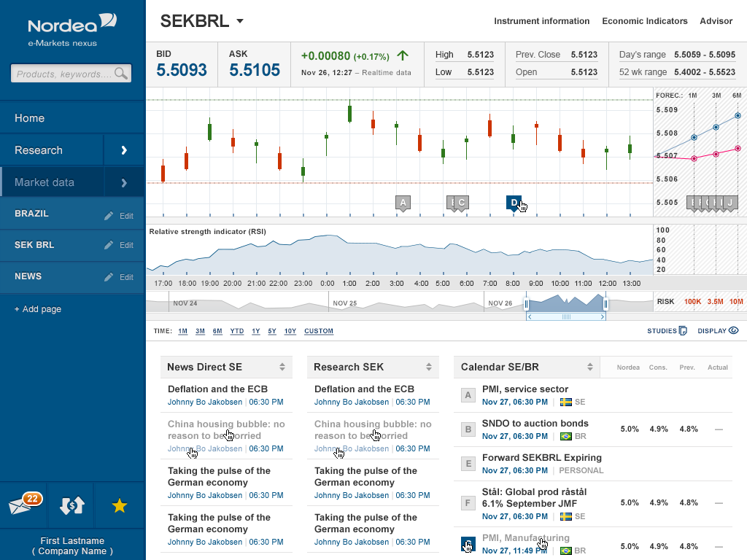Set chart time range to 1M
The image size is (747, 560).
coord(183,331)
